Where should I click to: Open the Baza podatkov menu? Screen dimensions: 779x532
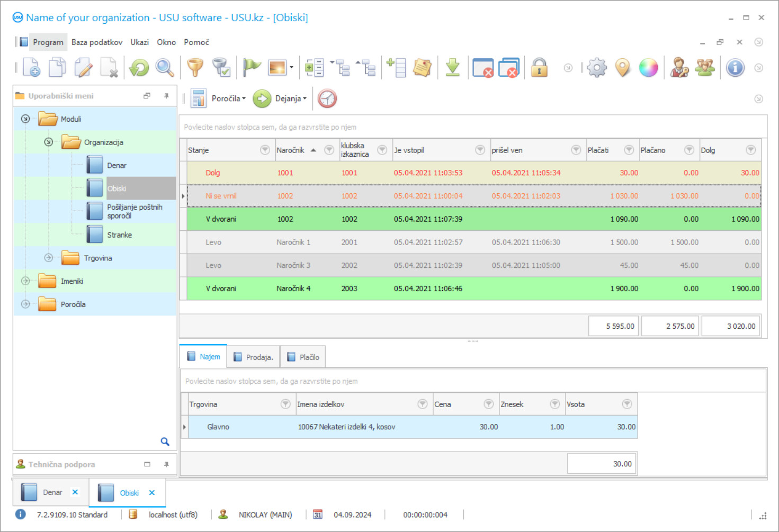tap(97, 42)
